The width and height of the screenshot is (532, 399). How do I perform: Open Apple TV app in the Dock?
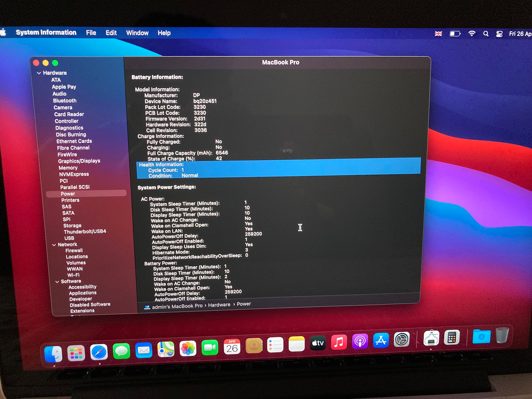tap(318, 343)
